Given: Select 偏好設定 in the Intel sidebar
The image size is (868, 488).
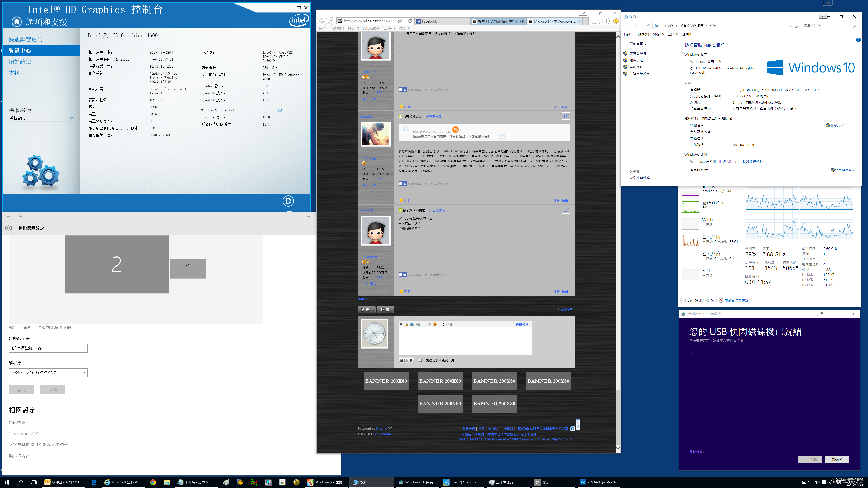Looking at the screenshot, I should tap(20, 62).
